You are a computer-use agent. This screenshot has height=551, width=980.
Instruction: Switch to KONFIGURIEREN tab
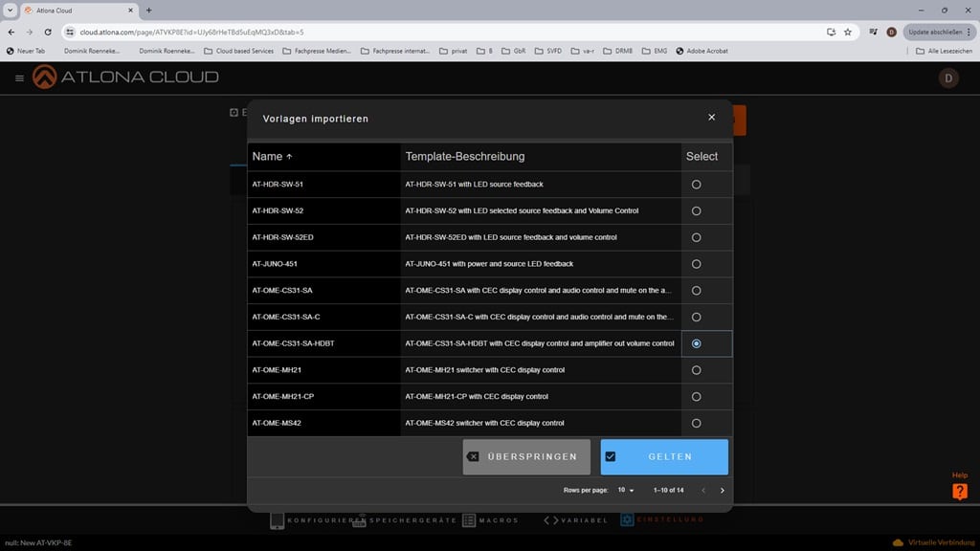pos(318,520)
